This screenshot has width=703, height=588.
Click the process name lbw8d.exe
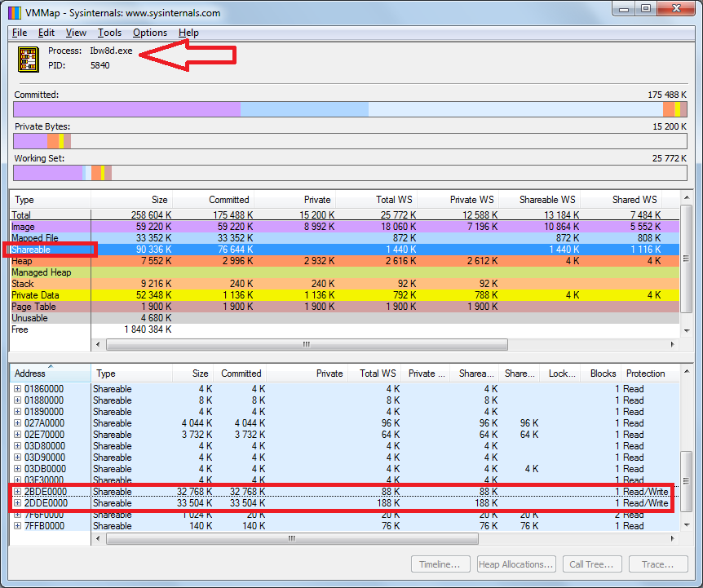click(111, 51)
